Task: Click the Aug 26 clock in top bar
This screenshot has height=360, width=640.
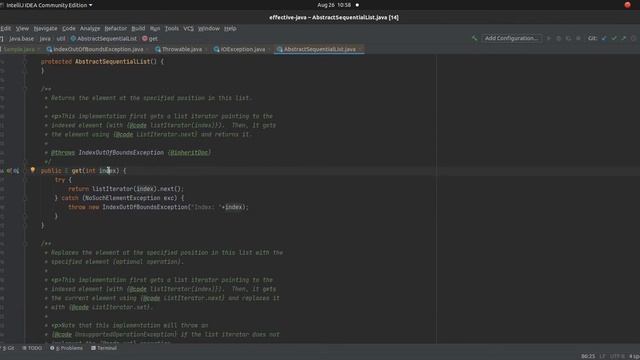Action: [334, 5]
